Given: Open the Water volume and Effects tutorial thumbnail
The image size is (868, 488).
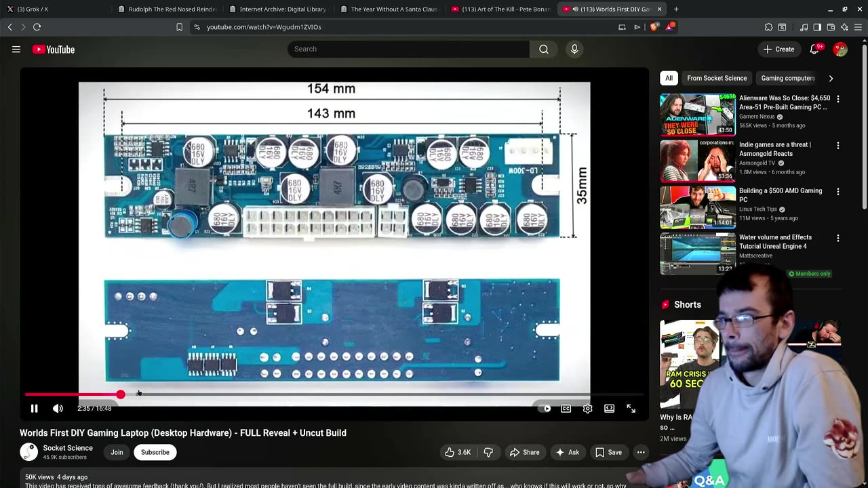Looking at the screenshot, I should click(x=698, y=254).
